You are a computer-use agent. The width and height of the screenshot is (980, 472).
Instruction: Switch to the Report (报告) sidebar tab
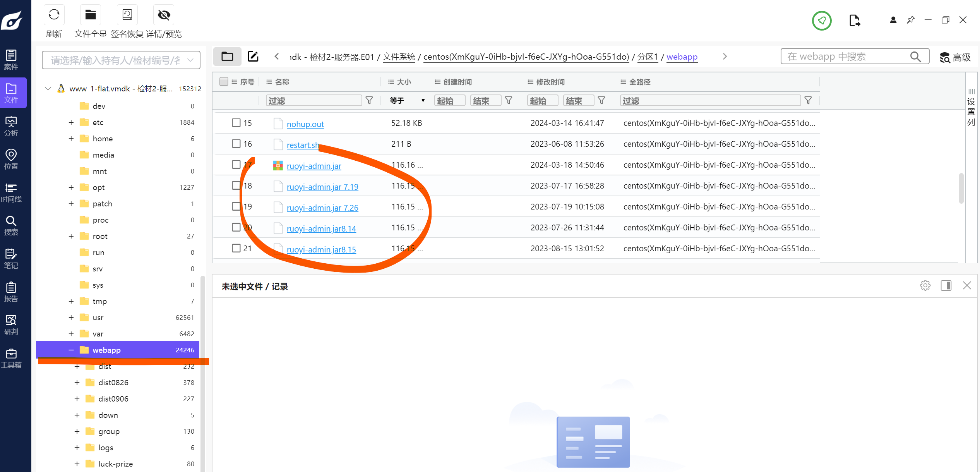11,292
